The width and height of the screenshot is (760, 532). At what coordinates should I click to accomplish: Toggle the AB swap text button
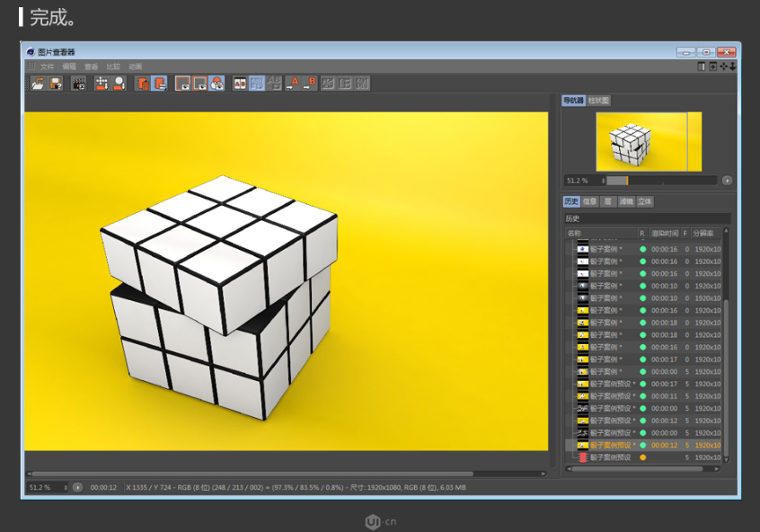click(275, 84)
